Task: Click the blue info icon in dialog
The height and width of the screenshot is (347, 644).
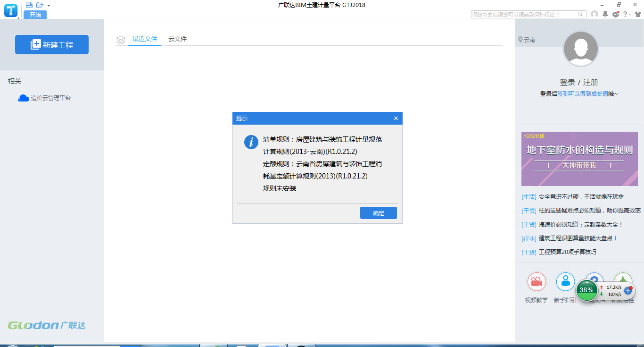Action: (x=251, y=142)
